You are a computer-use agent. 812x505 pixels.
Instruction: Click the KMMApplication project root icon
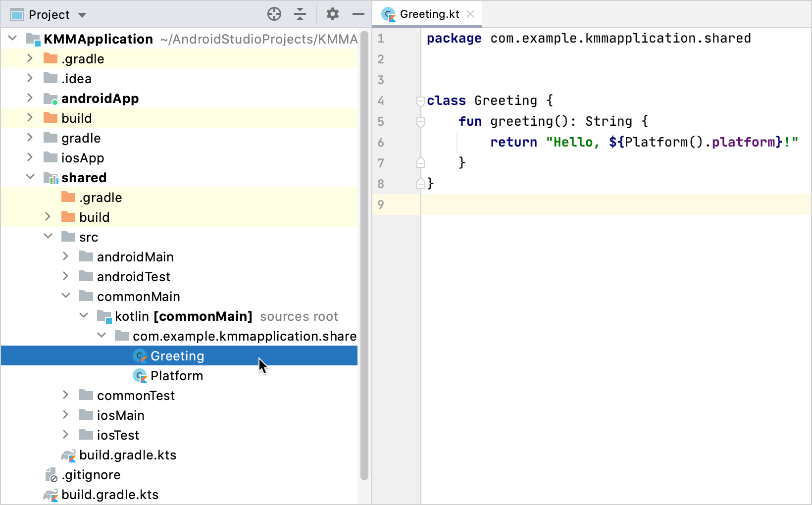(x=33, y=39)
